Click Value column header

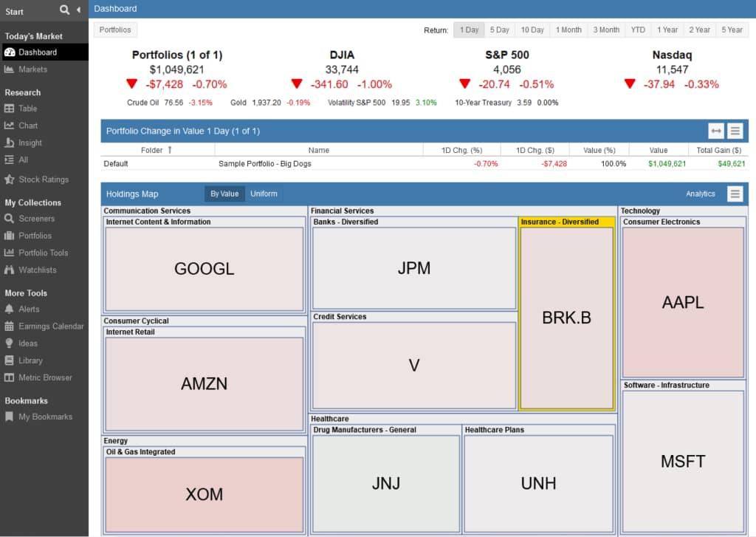(x=658, y=150)
